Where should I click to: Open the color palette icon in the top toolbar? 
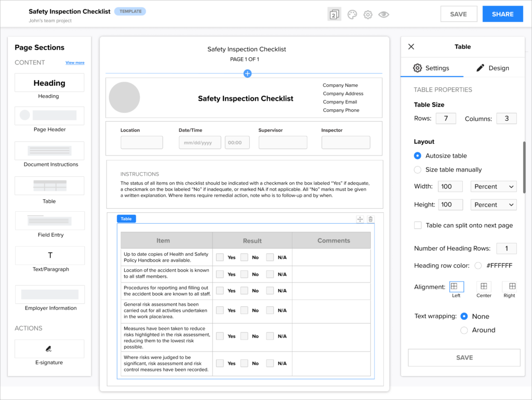coord(352,14)
